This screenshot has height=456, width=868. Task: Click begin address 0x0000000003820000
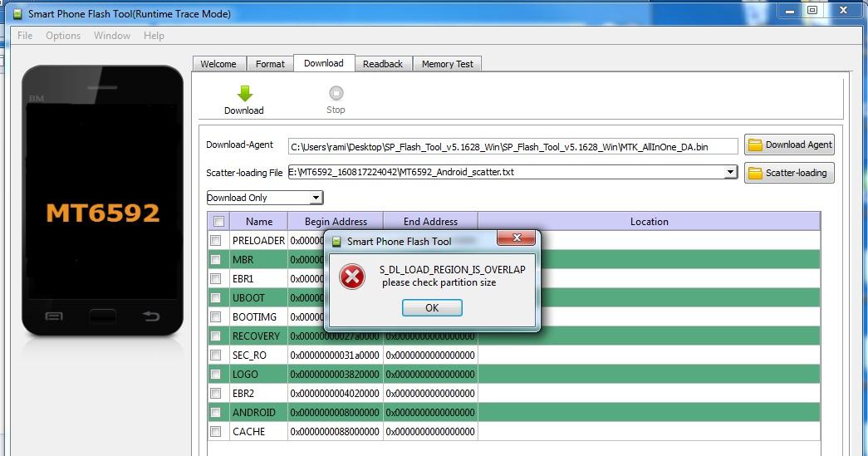(x=335, y=374)
